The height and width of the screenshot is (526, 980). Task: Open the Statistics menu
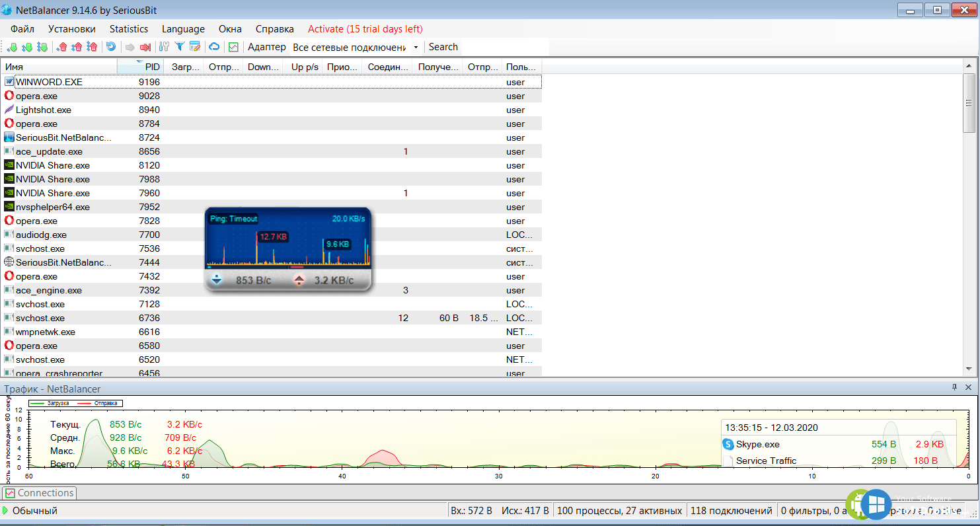[x=129, y=29]
